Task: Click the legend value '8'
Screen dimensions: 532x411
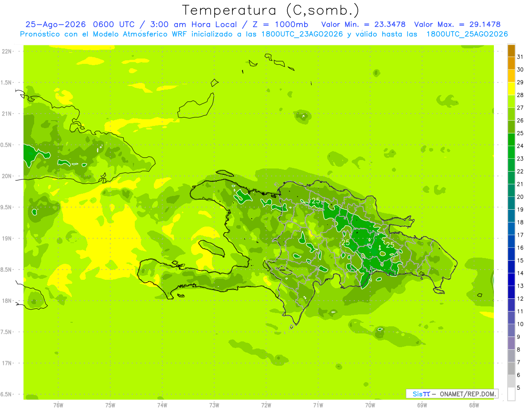Action: tap(518, 349)
